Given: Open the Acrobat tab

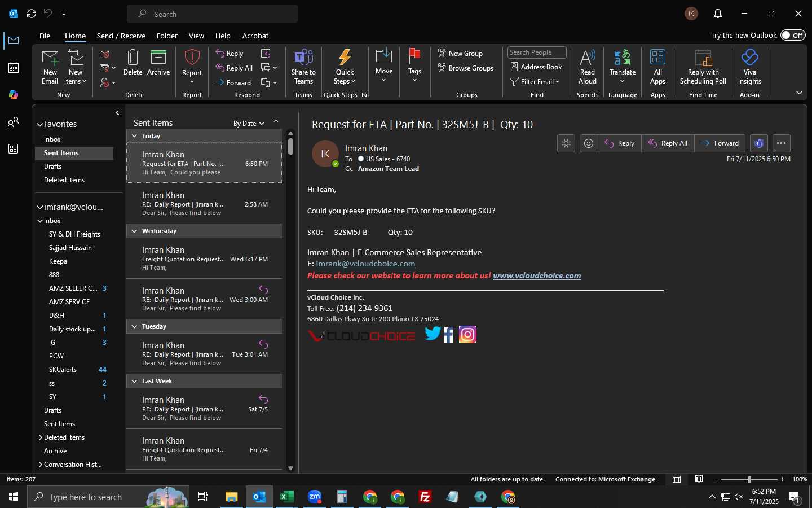Looking at the screenshot, I should point(255,36).
